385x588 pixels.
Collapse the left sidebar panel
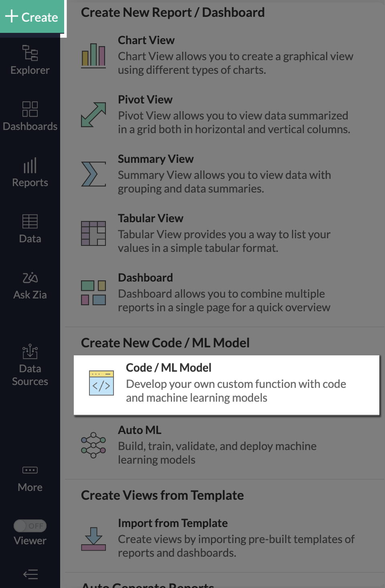point(30,574)
